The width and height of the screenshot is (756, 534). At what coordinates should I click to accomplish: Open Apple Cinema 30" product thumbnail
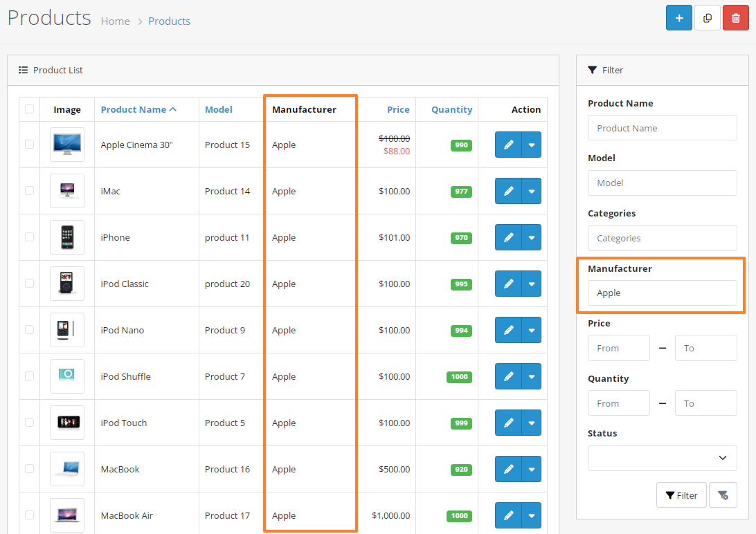click(x=67, y=145)
